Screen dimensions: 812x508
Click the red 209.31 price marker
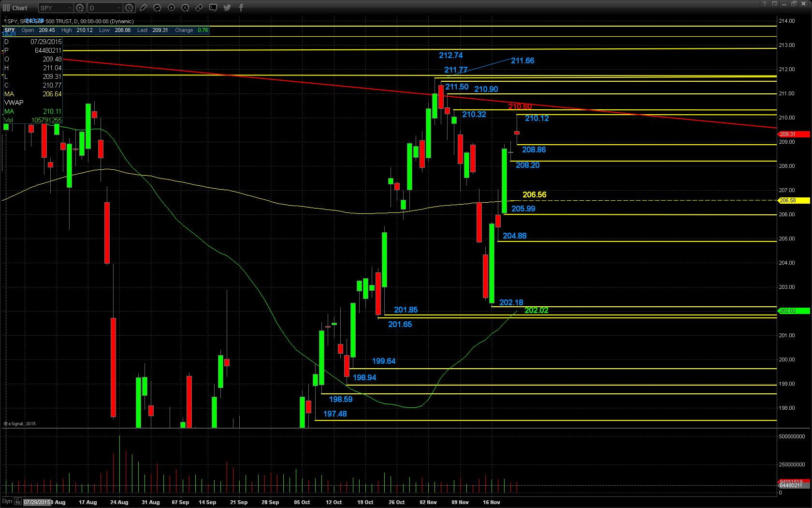click(x=794, y=134)
